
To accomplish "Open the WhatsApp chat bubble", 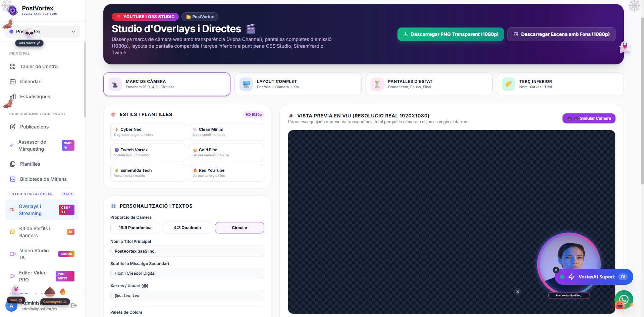I will 624,299.
